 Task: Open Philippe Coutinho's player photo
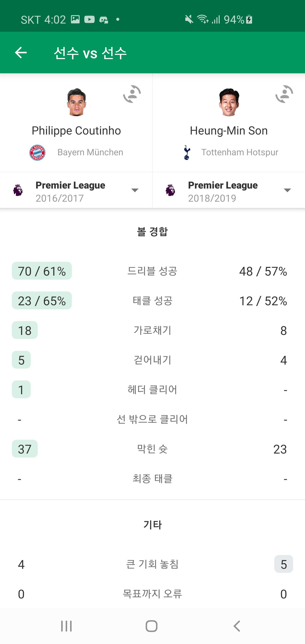pos(76,102)
